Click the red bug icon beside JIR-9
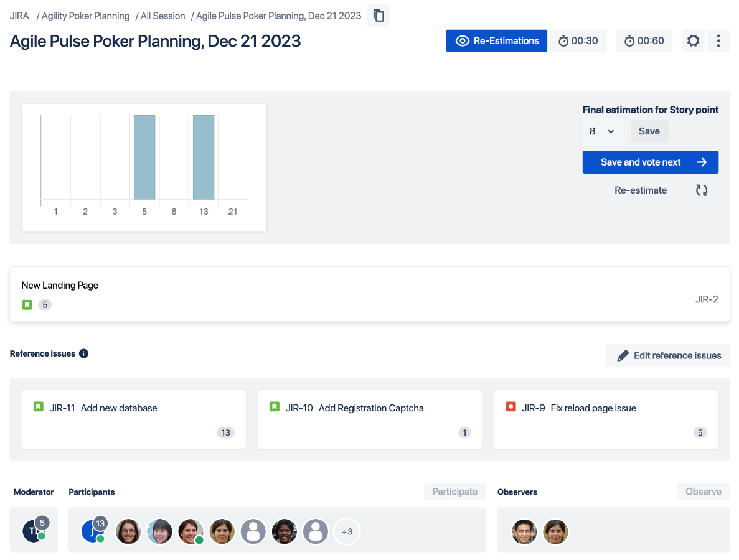The image size is (739, 560). (x=511, y=407)
